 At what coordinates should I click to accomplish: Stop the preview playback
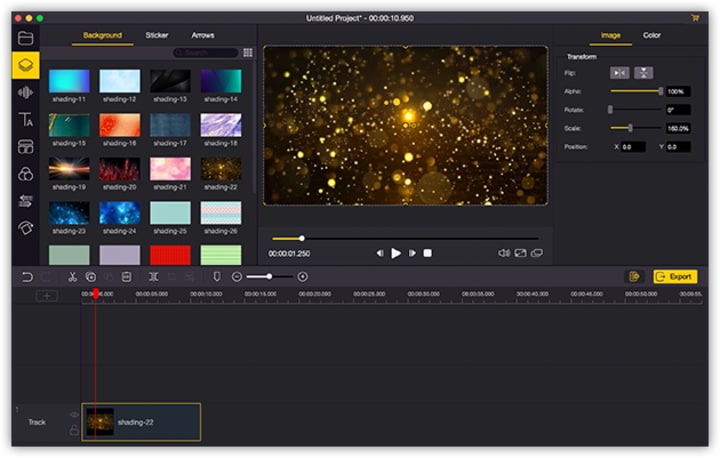(x=428, y=253)
